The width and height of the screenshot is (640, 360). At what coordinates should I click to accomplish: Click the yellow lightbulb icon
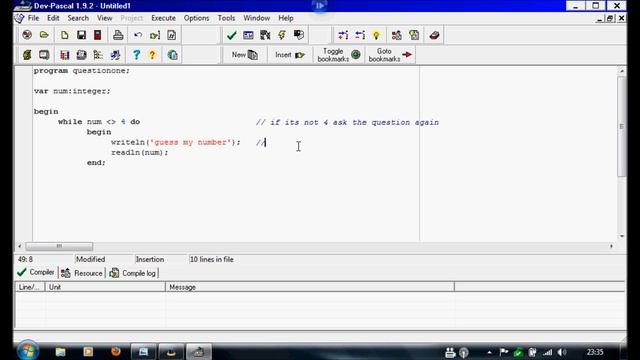tap(376, 35)
